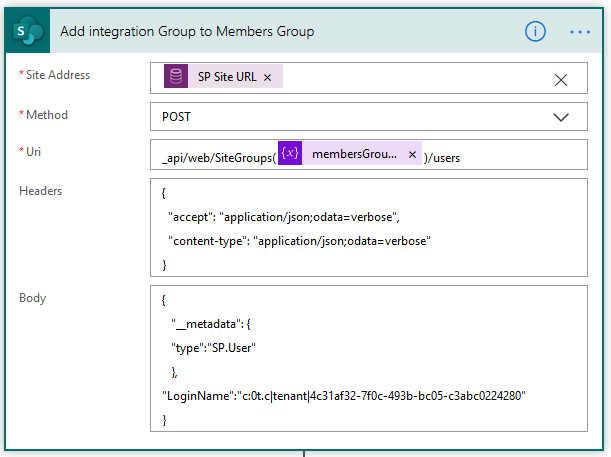611x457 pixels.
Task: Clear the Site Address field with X
Action: click(x=561, y=80)
